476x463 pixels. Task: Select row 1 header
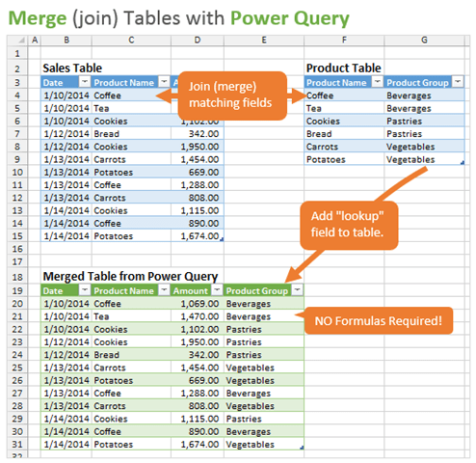coord(17,53)
